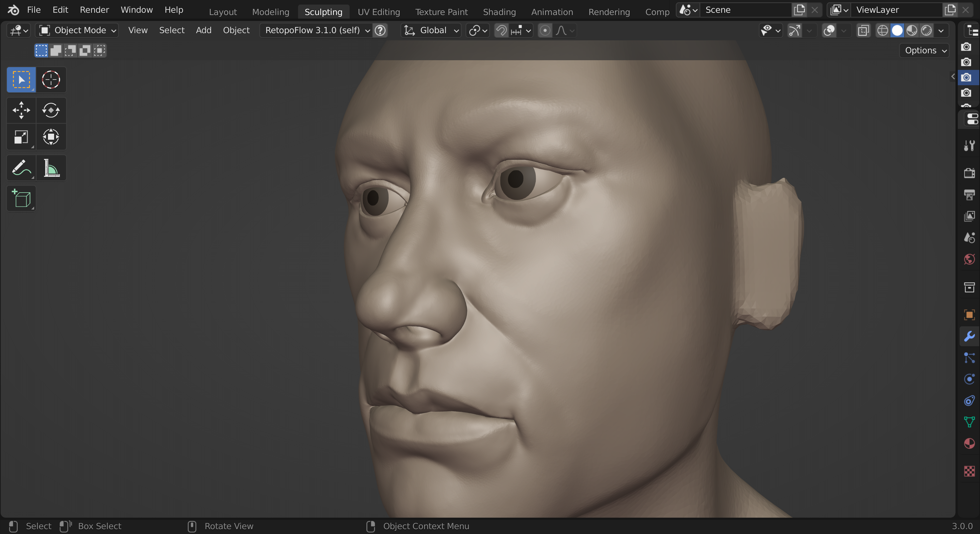This screenshot has height=534, width=980.
Task: Open RetopoFlow help question mark
Action: (x=380, y=30)
